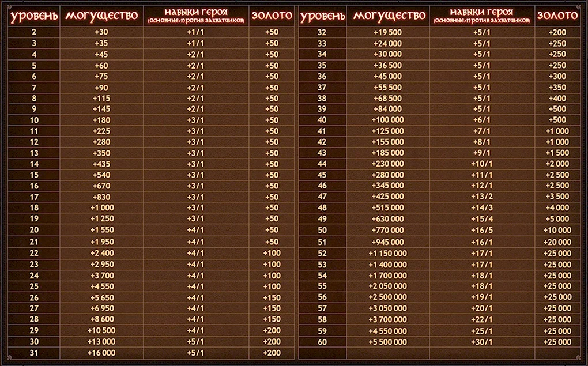Click the might value +68 500
This screenshot has width=588, height=366.
(x=388, y=98)
